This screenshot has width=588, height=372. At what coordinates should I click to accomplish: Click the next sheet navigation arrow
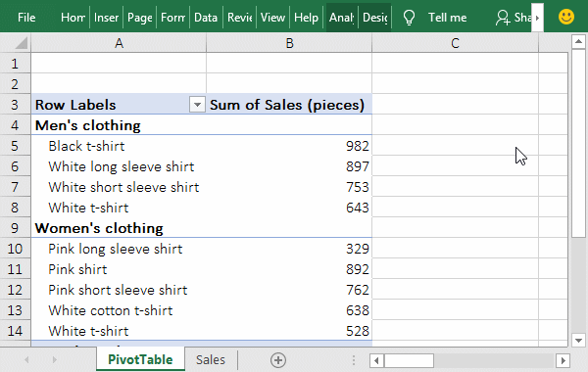(54, 360)
